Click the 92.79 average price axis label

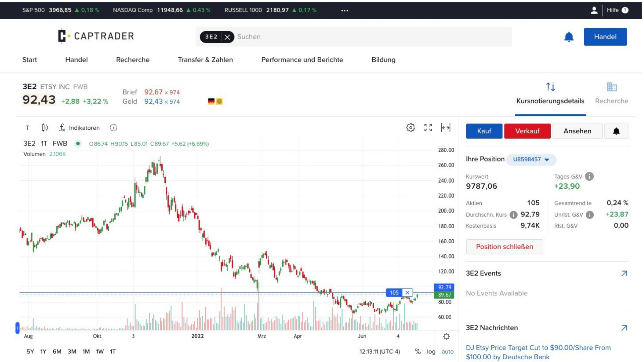[444, 287]
